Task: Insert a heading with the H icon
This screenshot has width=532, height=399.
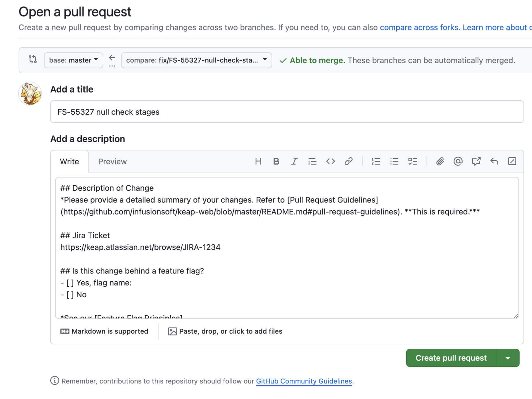Action: click(258, 161)
